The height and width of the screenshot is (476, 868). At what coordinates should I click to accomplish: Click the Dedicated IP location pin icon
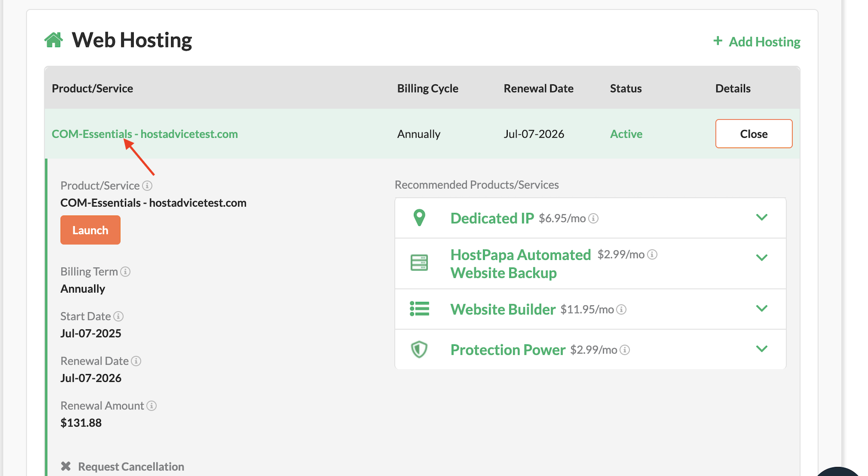pos(420,218)
